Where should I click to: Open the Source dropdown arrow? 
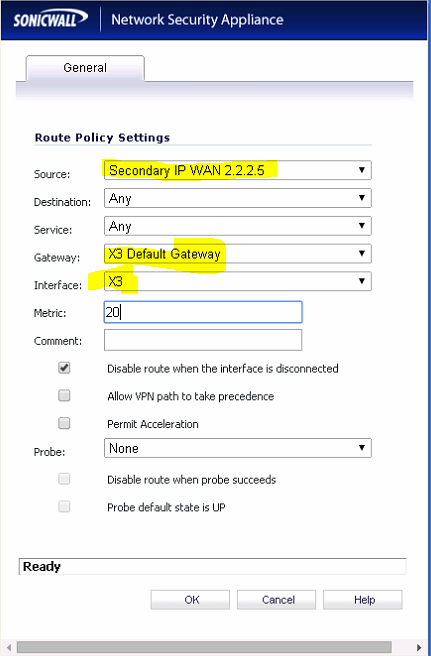[x=362, y=170]
